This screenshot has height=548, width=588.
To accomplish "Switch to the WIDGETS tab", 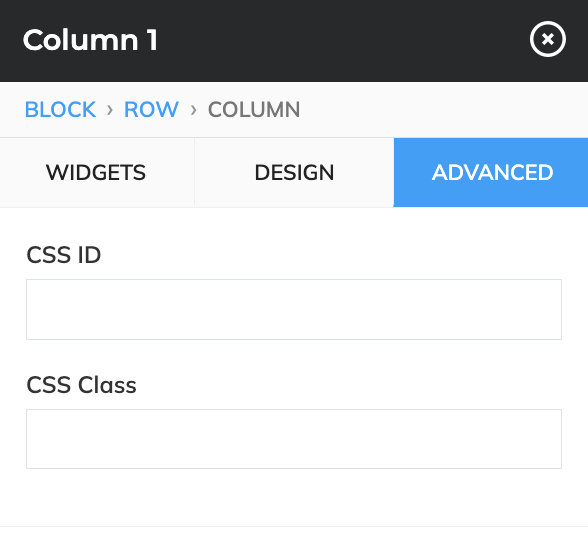I will pyautogui.click(x=97, y=172).
